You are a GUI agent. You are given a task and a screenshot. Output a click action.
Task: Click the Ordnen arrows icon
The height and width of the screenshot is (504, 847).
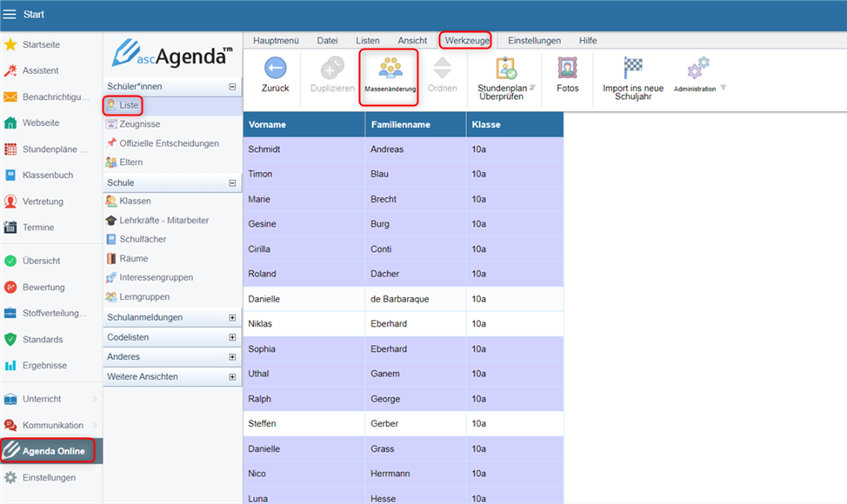[443, 68]
